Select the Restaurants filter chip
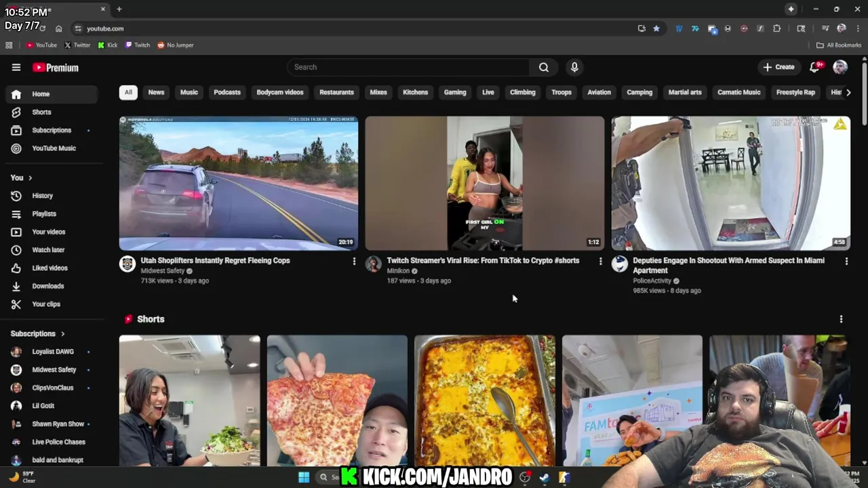Image resolution: width=868 pixels, height=488 pixels. pyautogui.click(x=336, y=92)
